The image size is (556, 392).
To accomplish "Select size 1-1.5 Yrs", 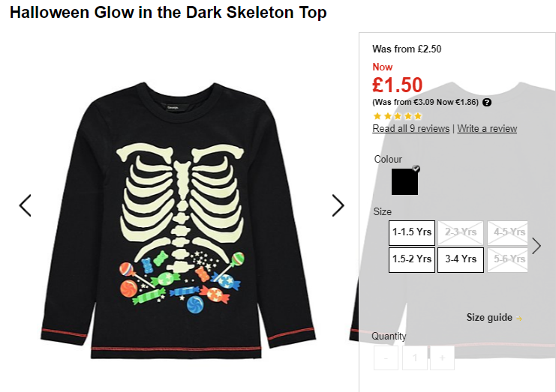I will [x=412, y=232].
